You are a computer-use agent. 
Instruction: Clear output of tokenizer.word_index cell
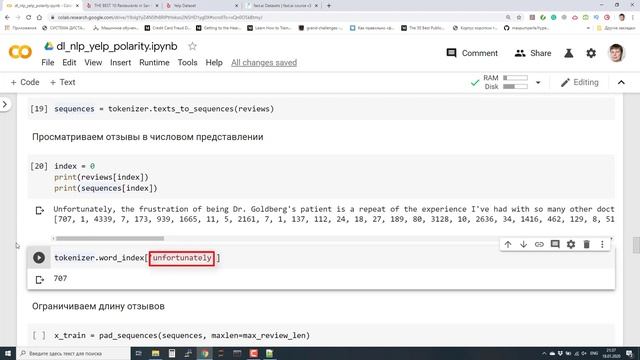click(40, 280)
